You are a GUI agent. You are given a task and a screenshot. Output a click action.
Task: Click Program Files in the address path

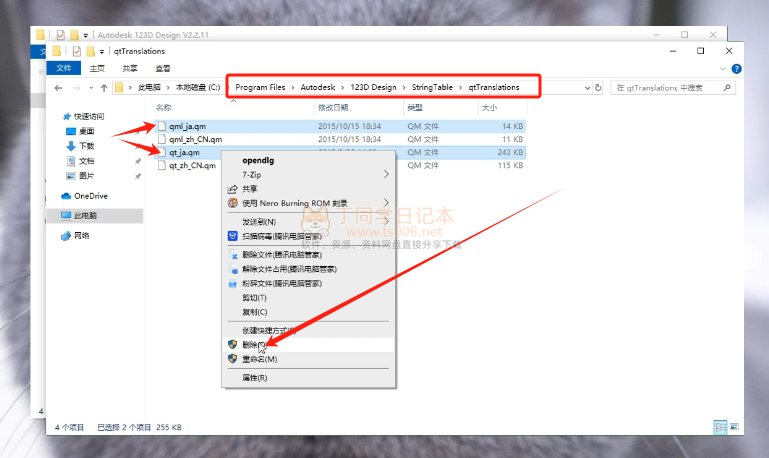click(260, 87)
